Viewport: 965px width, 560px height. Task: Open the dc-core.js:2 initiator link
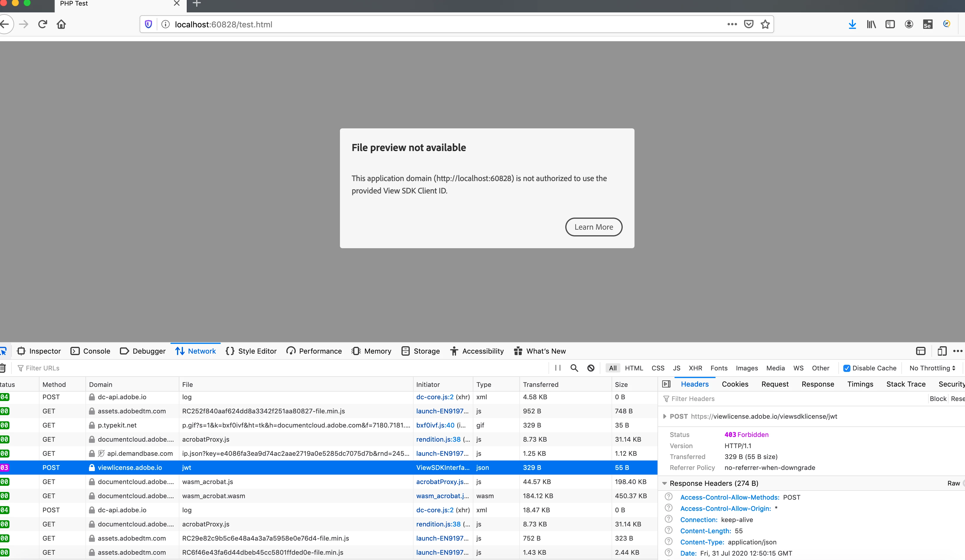pos(435,397)
